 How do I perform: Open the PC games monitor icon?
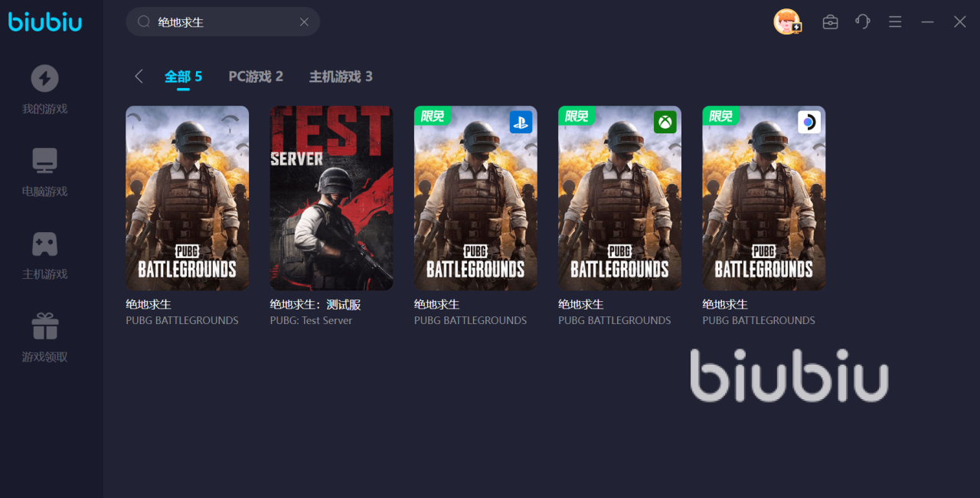coord(44,161)
